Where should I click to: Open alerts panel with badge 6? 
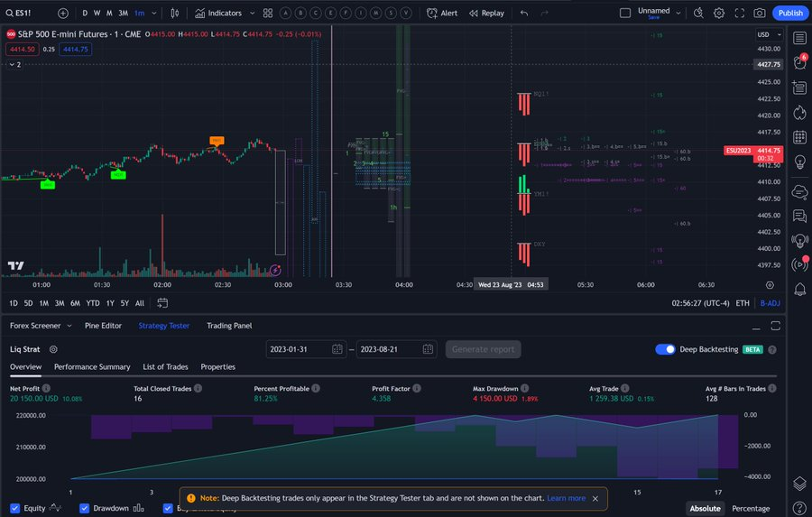pos(799,62)
